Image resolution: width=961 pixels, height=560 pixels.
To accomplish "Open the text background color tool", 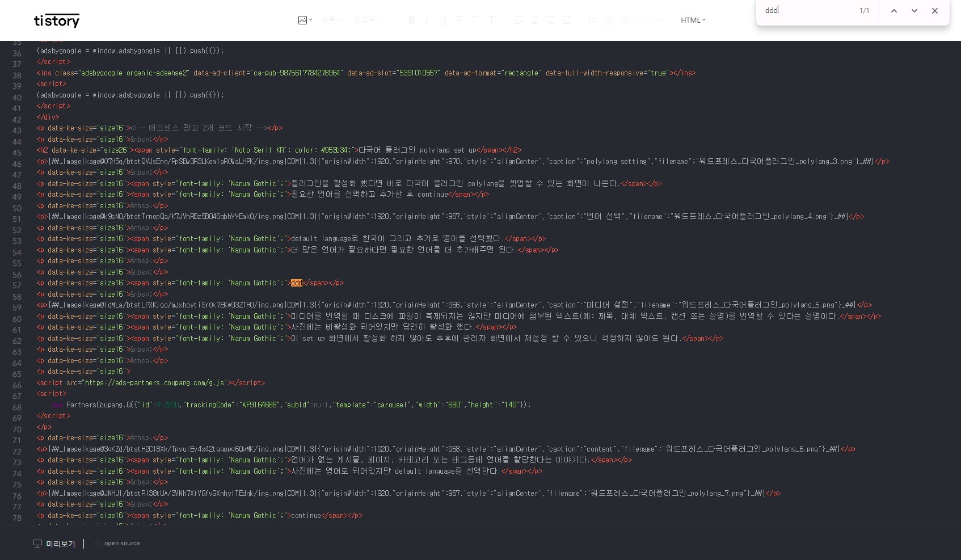I will pyautogui.click(x=491, y=20).
